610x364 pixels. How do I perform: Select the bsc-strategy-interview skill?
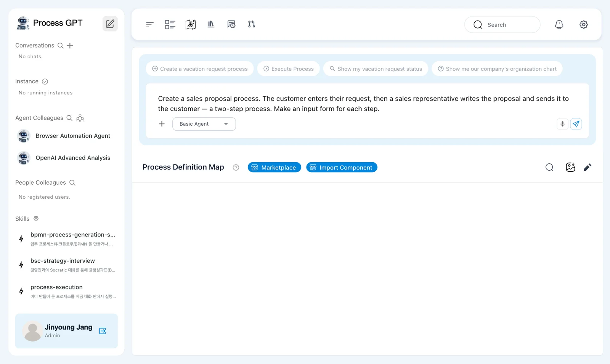pos(67,265)
